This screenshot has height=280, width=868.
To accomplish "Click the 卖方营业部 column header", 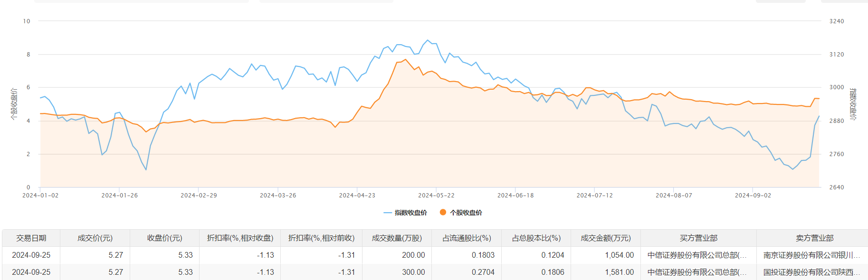I will click(x=815, y=238).
